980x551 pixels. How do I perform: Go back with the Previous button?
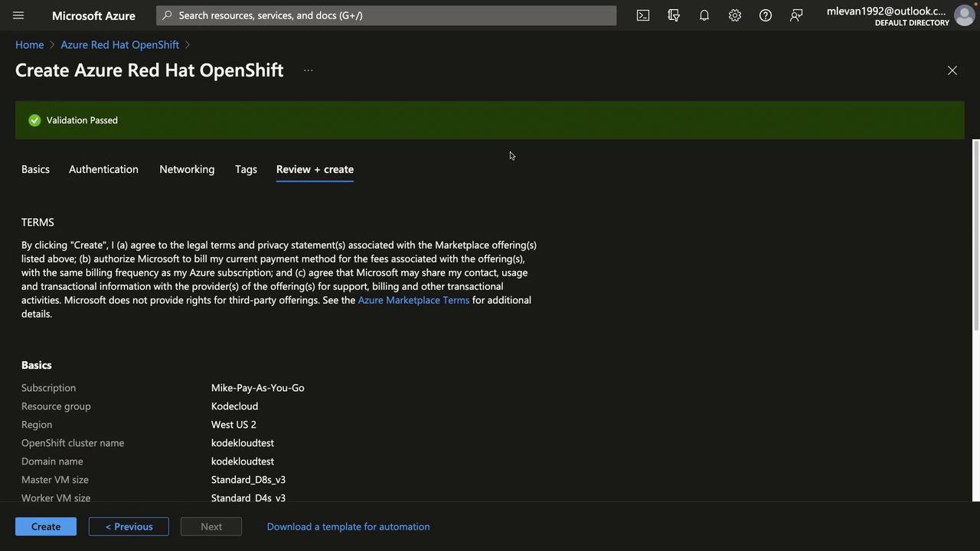click(129, 527)
